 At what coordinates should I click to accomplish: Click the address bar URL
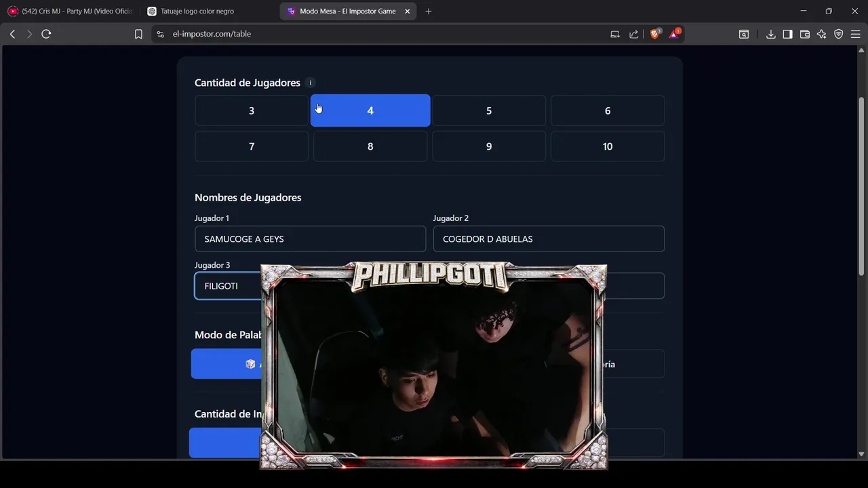pos(212,34)
